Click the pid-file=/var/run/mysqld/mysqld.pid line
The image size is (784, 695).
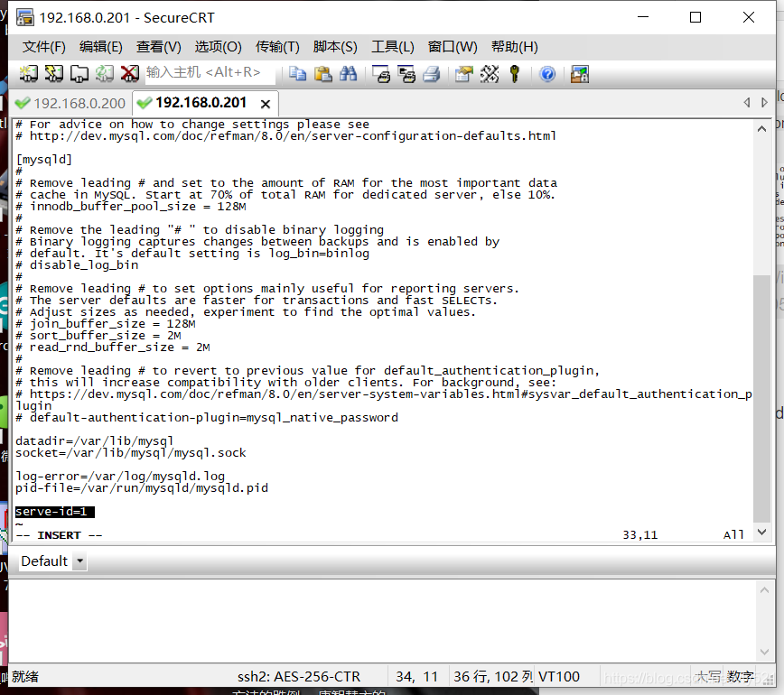click(142, 487)
